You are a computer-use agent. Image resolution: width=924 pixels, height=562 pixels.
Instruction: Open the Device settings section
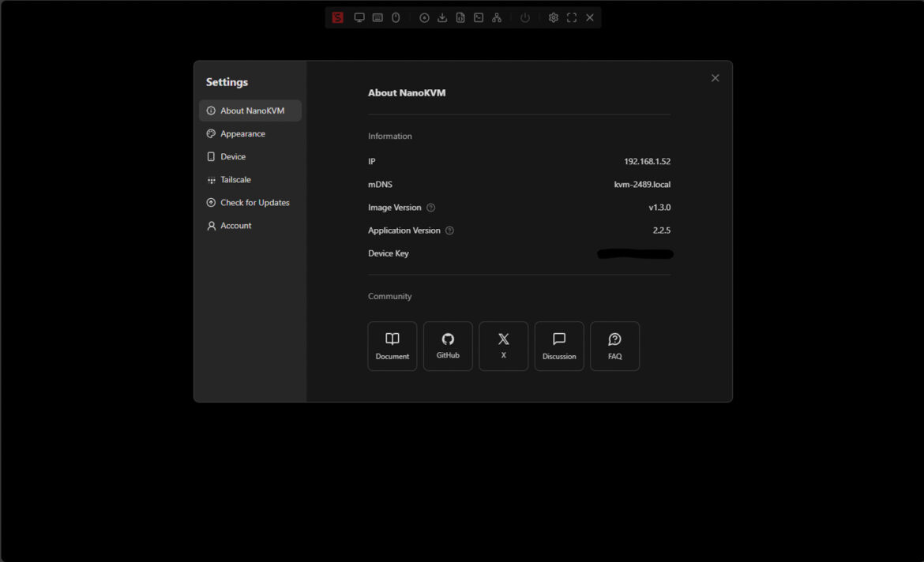[x=233, y=157]
